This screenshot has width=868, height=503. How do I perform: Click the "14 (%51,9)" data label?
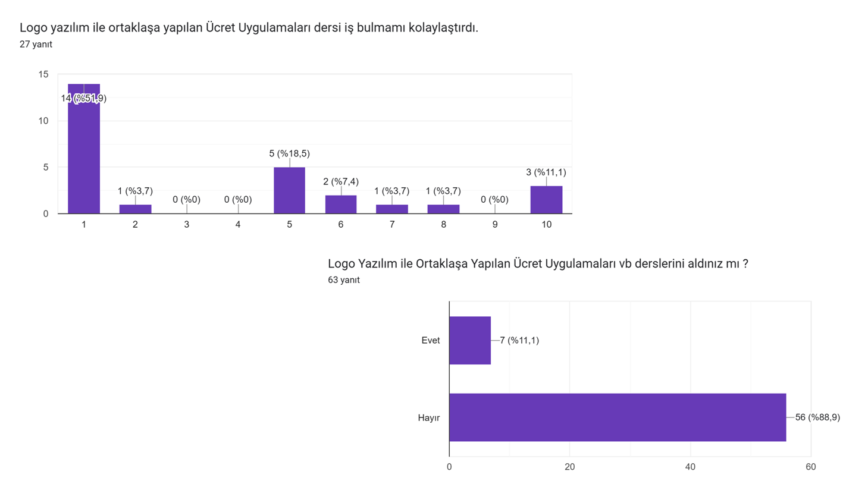coord(84,98)
